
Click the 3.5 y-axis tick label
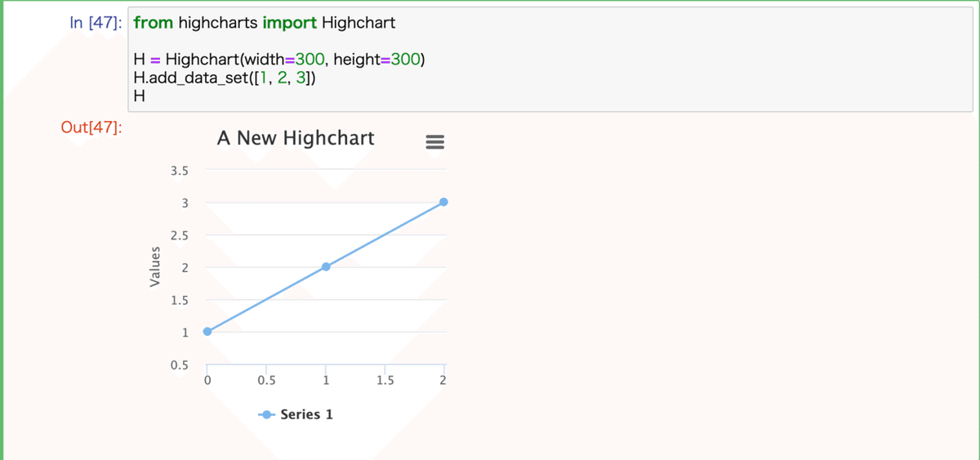pyautogui.click(x=180, y=171)
